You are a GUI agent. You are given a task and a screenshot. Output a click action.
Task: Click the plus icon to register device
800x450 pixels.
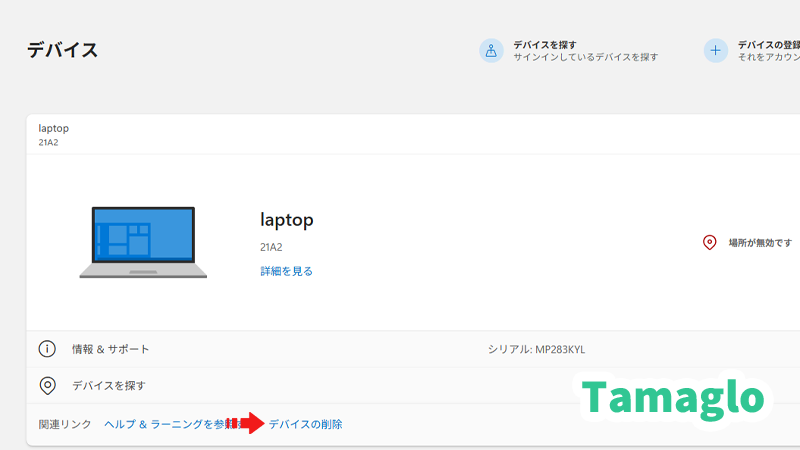[715, 51]
